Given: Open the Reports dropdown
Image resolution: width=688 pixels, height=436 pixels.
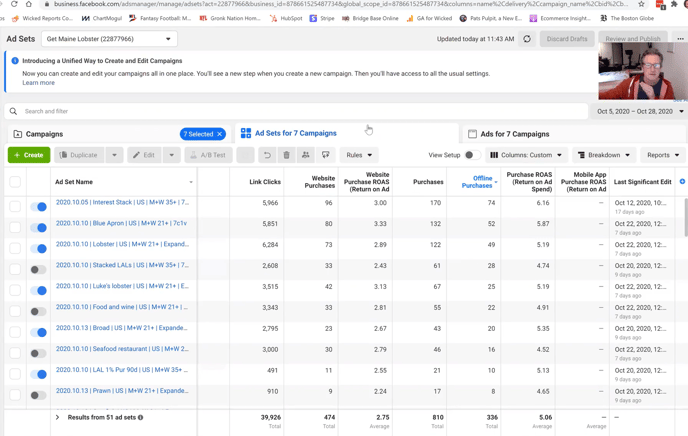Looking at the screenshot, I should (x=663, y=155).
